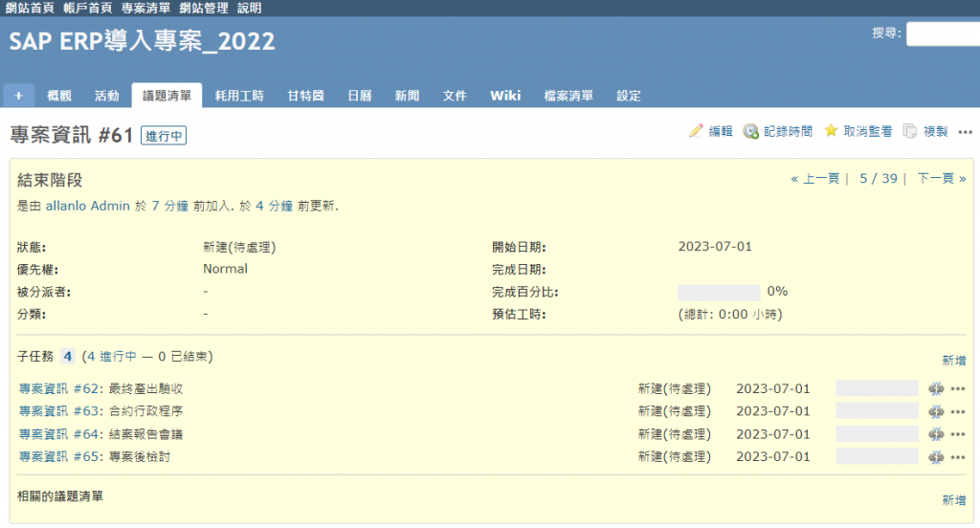Image resolution: width=980 pixels, height=528 pixels.
Task: Click the 4 分鐘 updated time link
Action: click(274, 207)
